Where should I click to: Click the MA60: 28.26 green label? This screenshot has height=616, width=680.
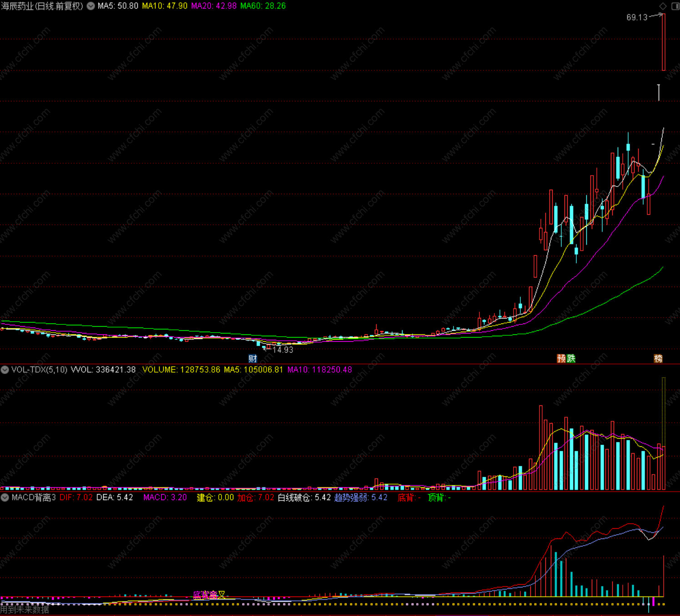pyautogui.click(x=263, y=6)
